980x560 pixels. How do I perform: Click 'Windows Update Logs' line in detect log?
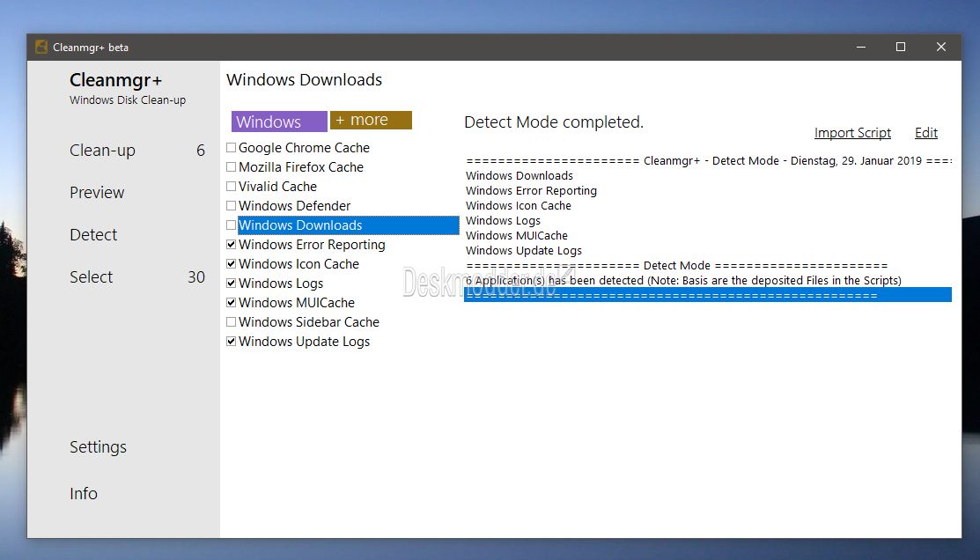tap(524, 251)
